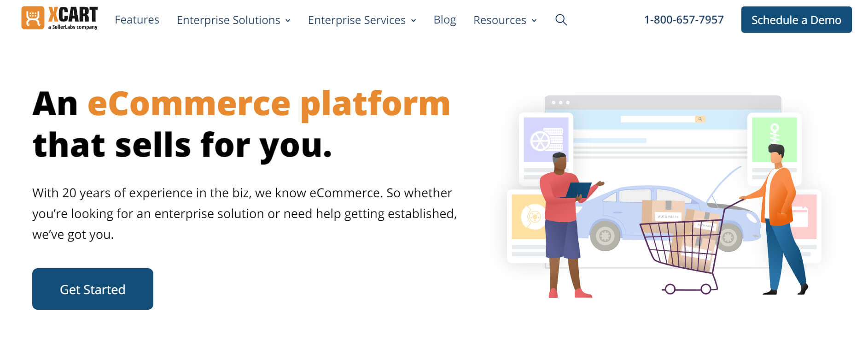Click the brake disc product card
This screenshot has height=342, width=868.
pyautogui.click(x=528, y=217)
